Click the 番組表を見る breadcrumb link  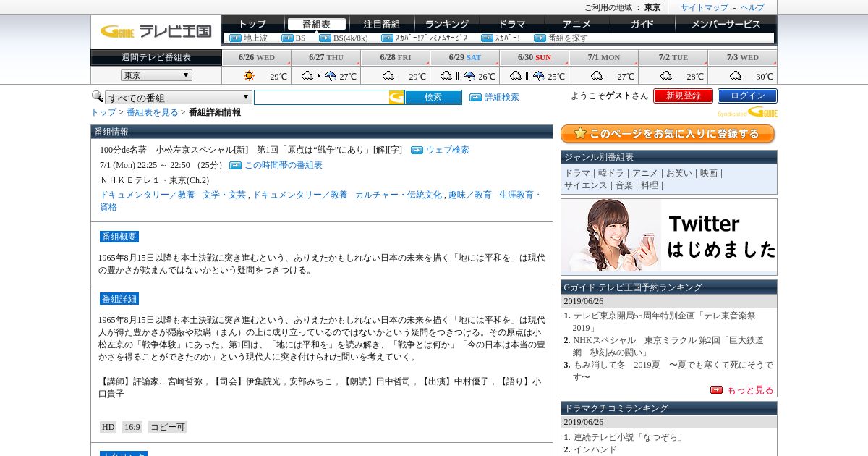153,112
